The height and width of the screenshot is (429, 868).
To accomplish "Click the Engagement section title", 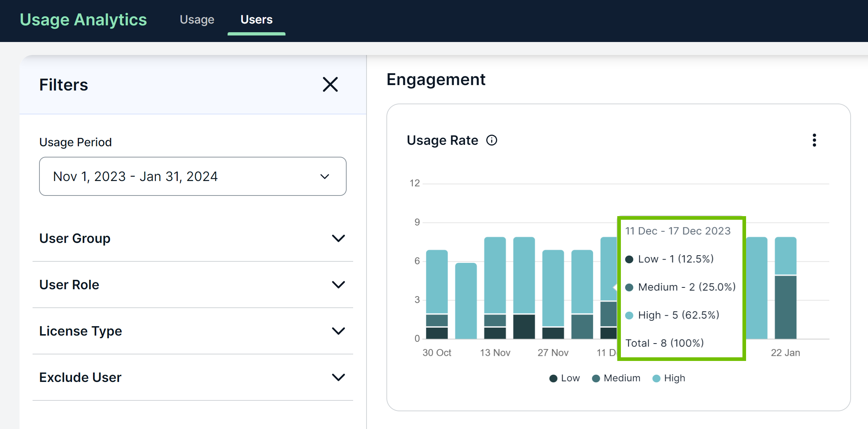I will 436,79.
